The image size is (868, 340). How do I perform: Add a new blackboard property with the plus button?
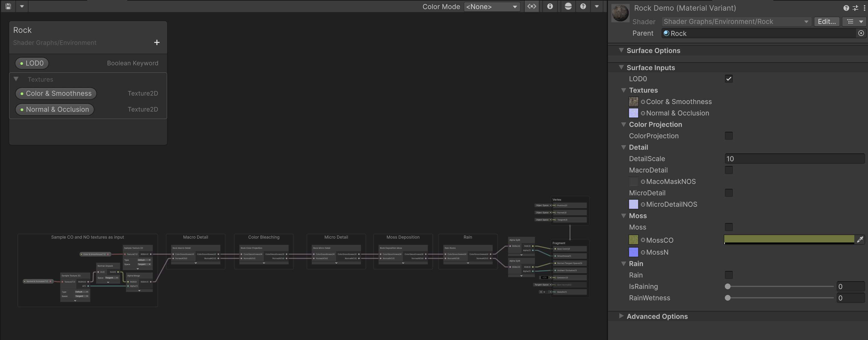point(157,42)
